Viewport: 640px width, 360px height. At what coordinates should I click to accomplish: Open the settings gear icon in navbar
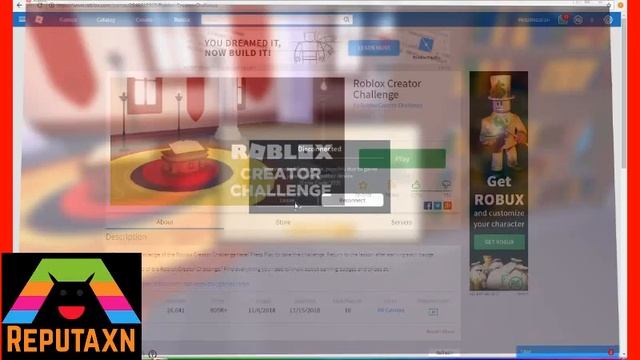pos(608,20)
